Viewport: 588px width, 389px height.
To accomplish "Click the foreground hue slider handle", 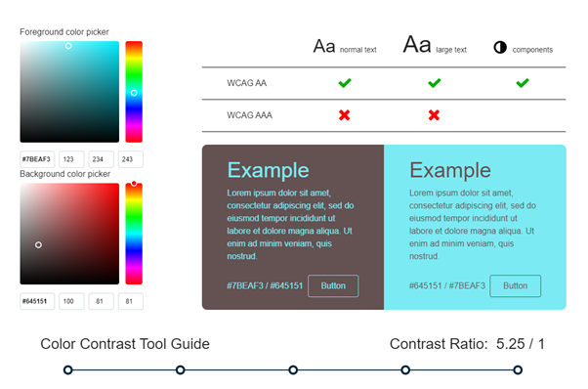I will coord(134,93).
